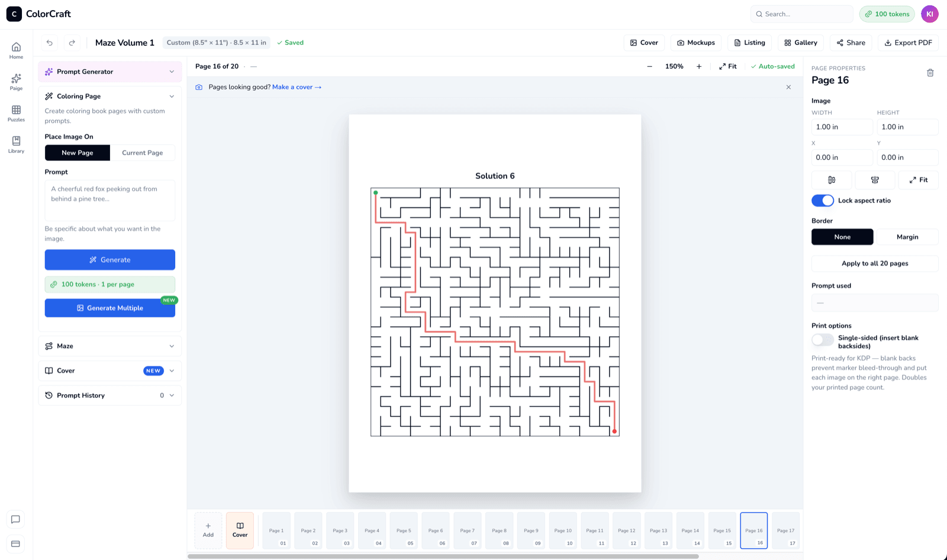Open the billing card icon in sidebar
Image resolution: width=947 pixels, height=560 pixels.
point(16,543)
